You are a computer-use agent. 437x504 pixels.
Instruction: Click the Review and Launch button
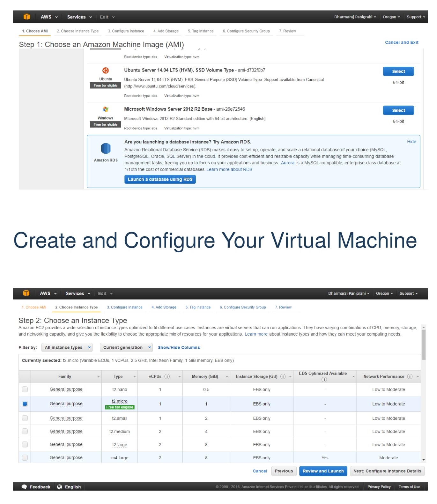323,471
